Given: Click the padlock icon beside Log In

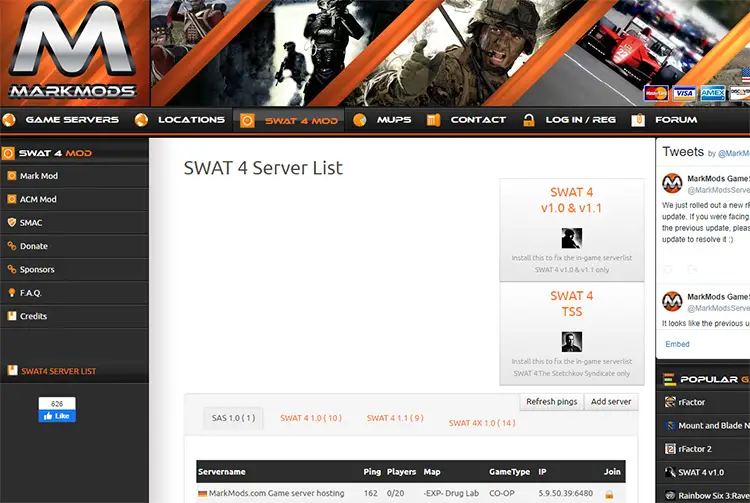Looking at the screenshot, I should point(529,120).
